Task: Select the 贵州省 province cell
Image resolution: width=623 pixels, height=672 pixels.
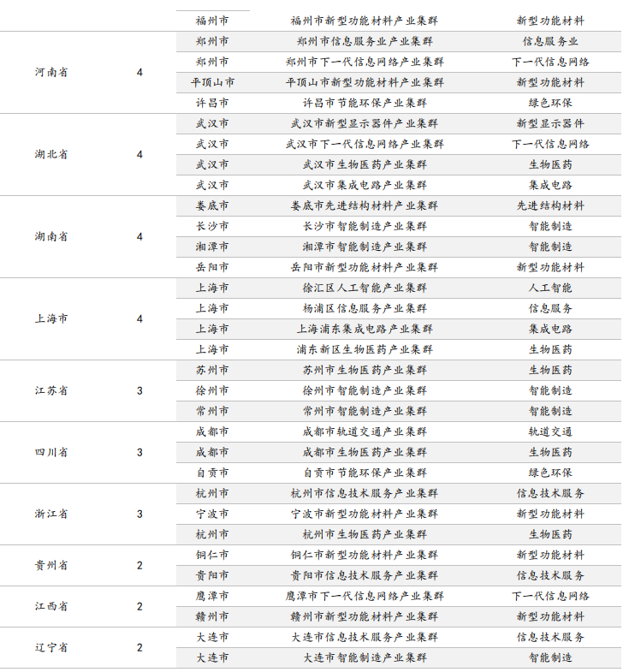Action: click(x=51, y=565)
